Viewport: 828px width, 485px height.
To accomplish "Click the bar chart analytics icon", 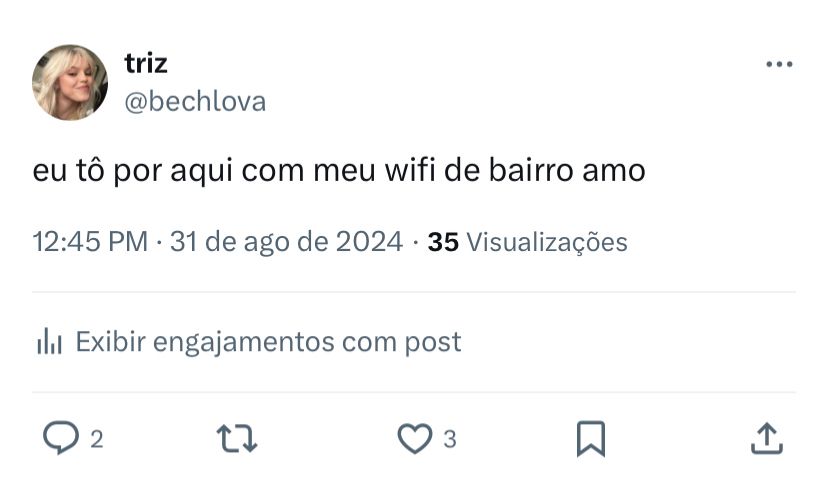I will tap(50, 341).
